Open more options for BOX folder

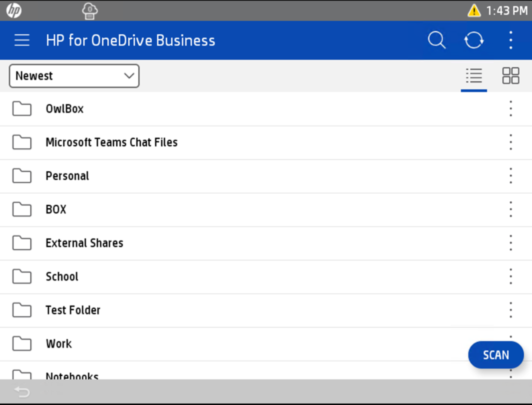coord(511,209)
